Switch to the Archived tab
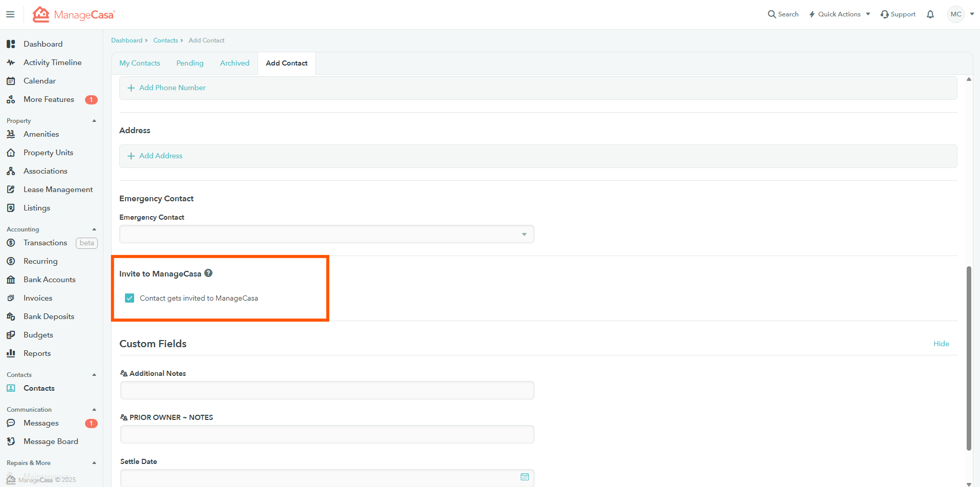The image size is (980, 487). (x=235, y=63)
